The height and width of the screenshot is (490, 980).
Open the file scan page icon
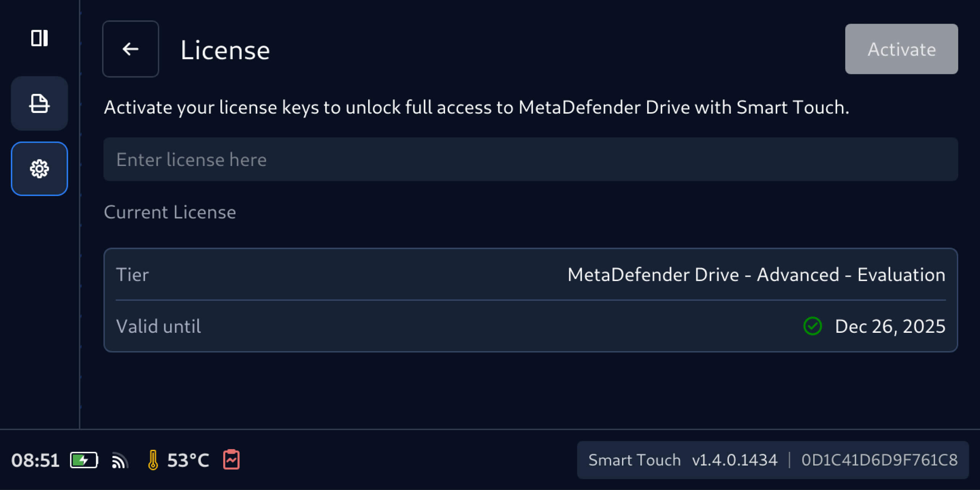click(x=39, y=103)
